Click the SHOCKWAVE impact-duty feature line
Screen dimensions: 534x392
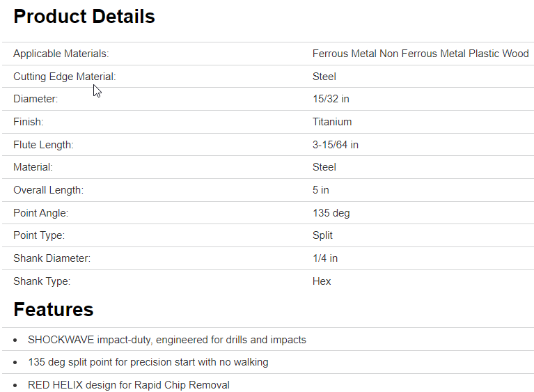pos(167,340)
